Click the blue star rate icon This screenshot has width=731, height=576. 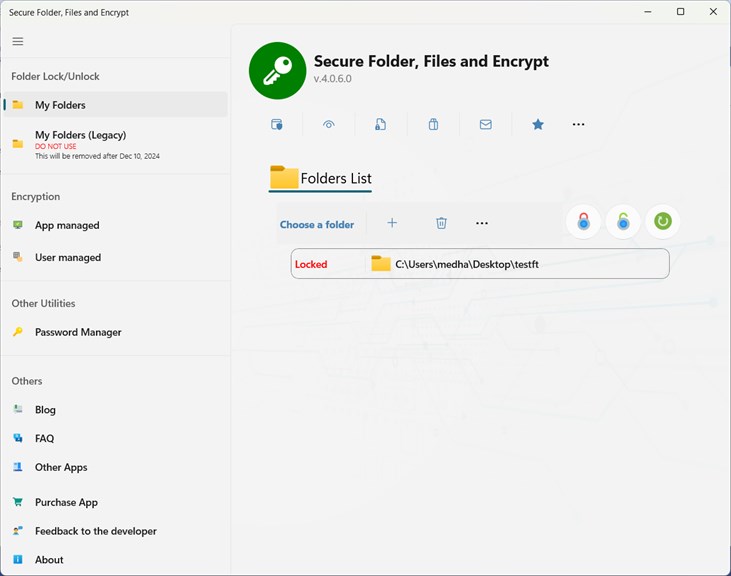click(538, 124)
